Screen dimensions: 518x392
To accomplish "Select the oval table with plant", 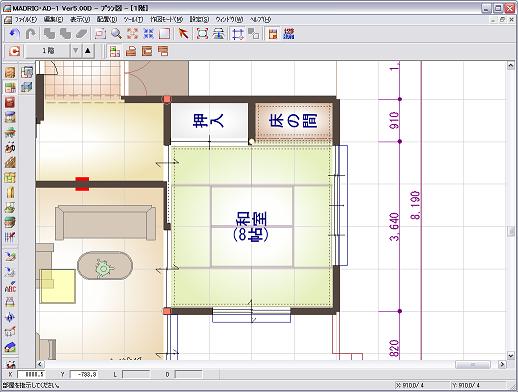I will point(105,266).
